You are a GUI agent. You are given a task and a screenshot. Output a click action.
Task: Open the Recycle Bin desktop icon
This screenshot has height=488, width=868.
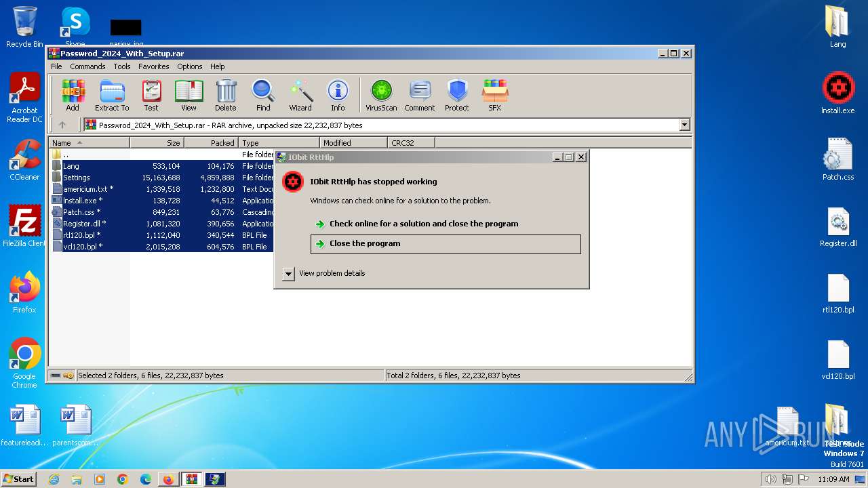click(24, 27)
